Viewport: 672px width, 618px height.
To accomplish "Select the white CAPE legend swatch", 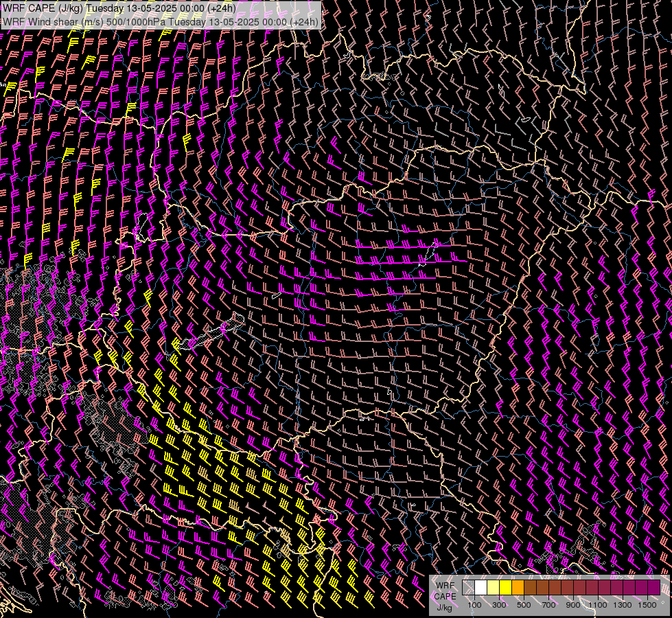I will pos(481,587).
